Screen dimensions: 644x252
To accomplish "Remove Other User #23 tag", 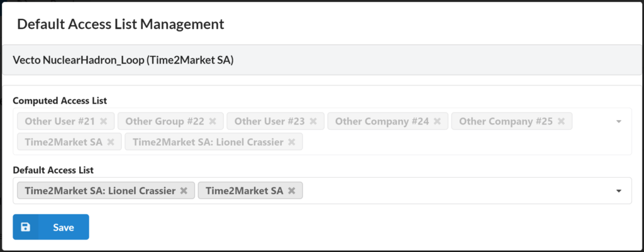I will 313,121.
